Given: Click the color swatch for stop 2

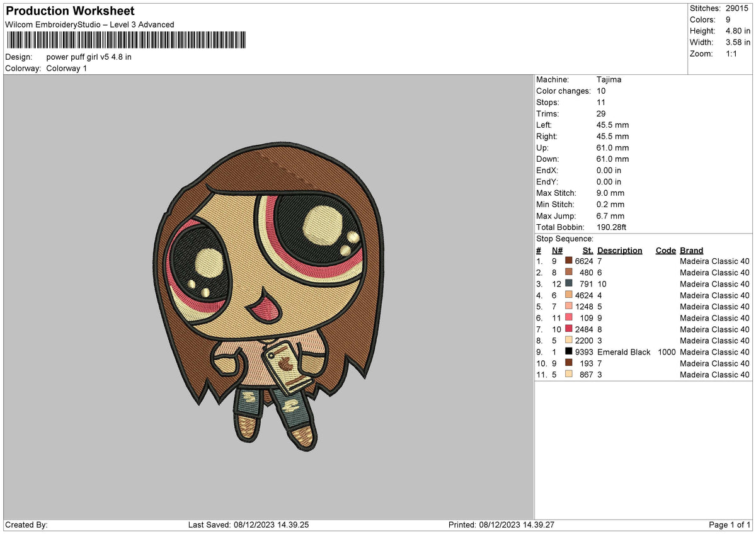Looking at the screenshot, I should pos(568,272).
